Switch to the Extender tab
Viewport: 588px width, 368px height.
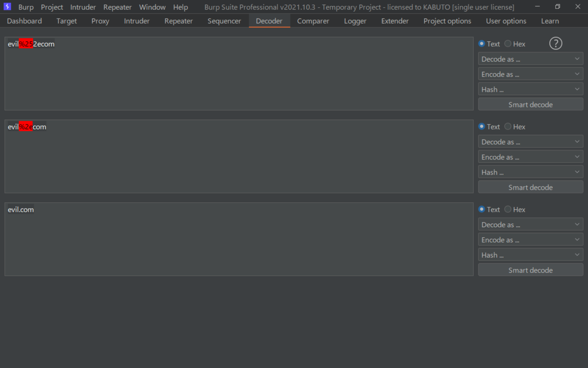click(395, 21)
